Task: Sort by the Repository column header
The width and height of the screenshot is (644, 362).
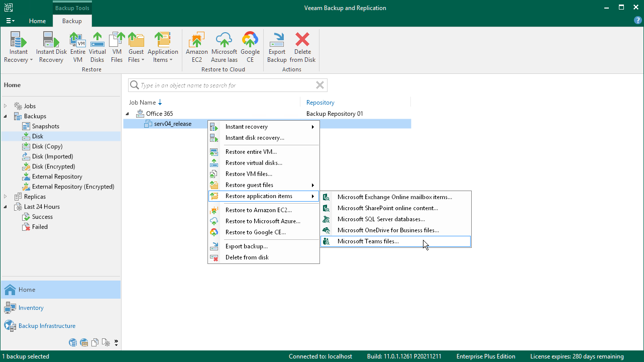Action: coord(320,103)
